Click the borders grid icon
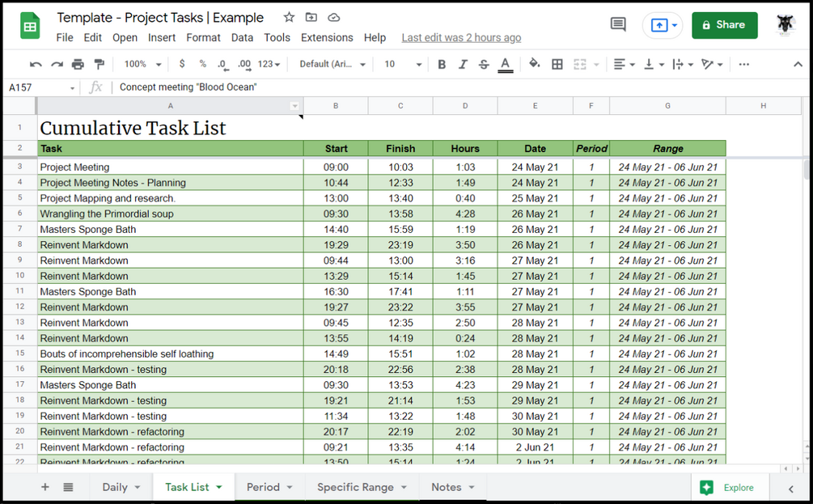This screenshot has width=813, height=504. tap(557, 64)
